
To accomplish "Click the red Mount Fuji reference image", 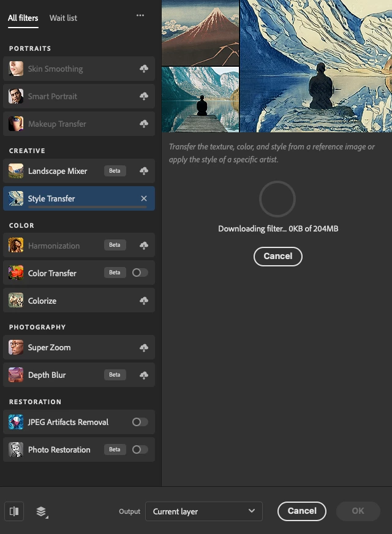I will click(200, 32).
